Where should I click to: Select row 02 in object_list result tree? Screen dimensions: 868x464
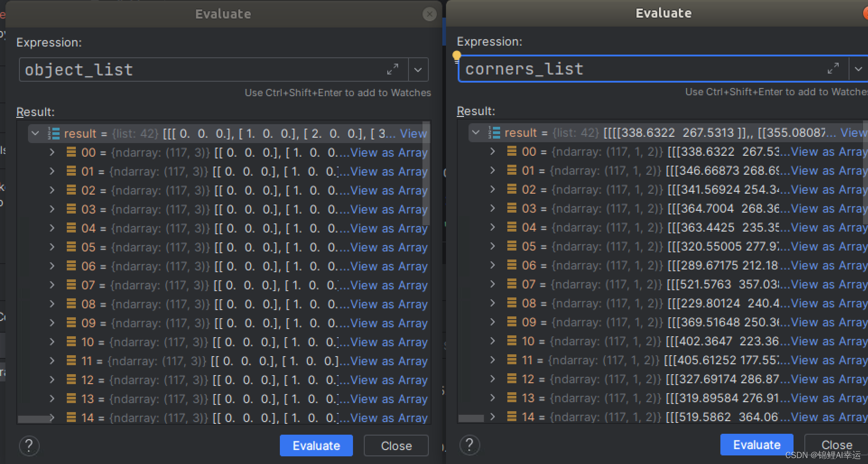224,190
